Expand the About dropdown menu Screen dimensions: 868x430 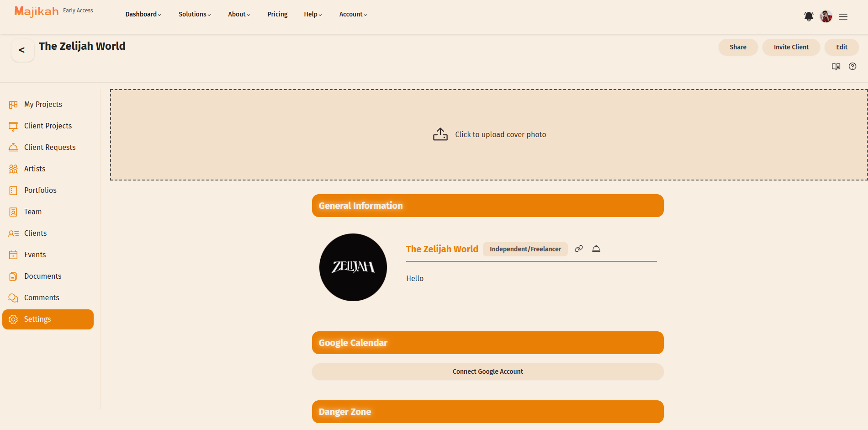click(239, 14)
